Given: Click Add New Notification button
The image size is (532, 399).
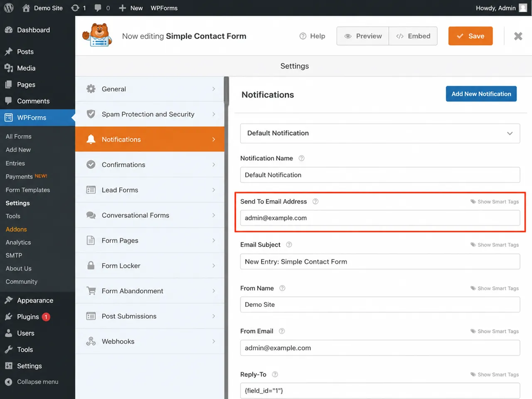Looking at the screenshot, I should [x=481, y=94].
